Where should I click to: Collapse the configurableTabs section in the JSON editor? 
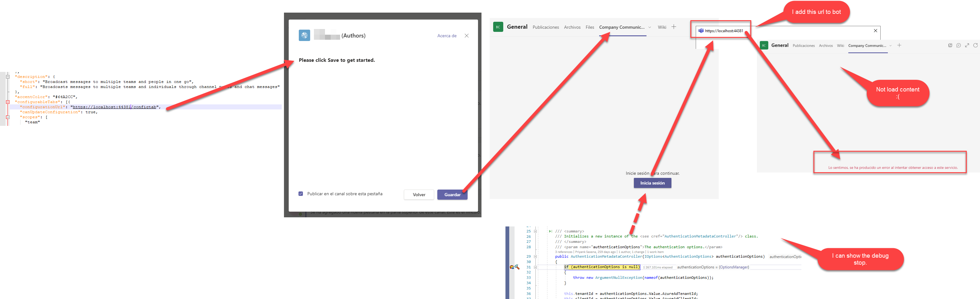click(x=8, y=102)
